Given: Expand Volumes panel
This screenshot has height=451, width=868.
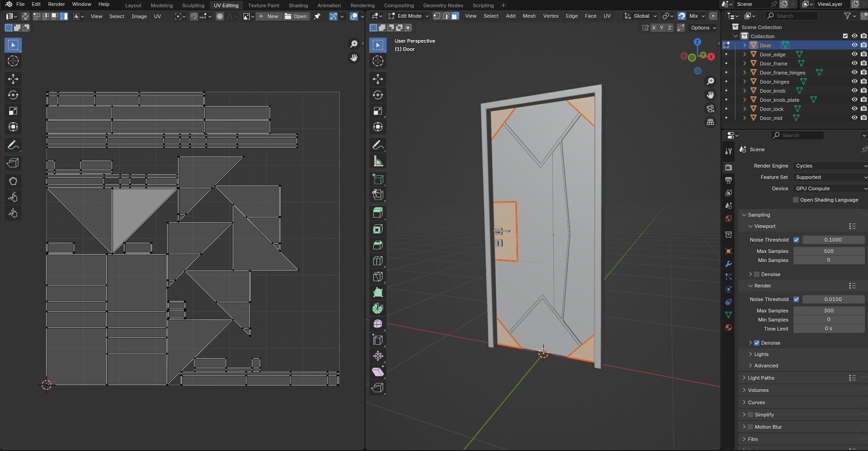Looking at the screenshot, I should [x=758, y=390].
